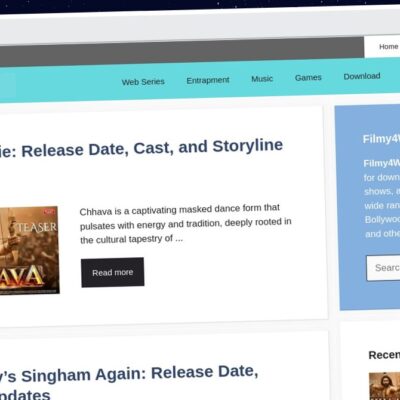400x400 pixels.
Task: Click the Filmy4W sidebar heading
Action: coord(381,139)
